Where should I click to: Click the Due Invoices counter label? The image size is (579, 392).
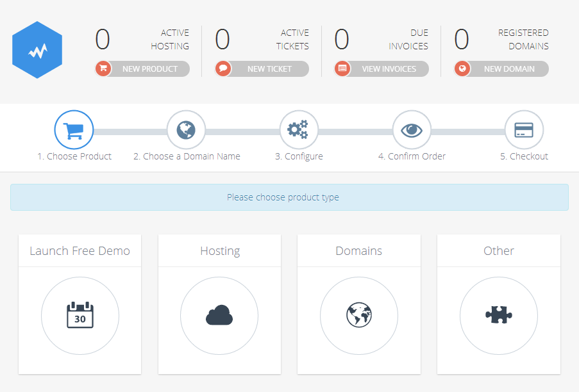[408, 40]
